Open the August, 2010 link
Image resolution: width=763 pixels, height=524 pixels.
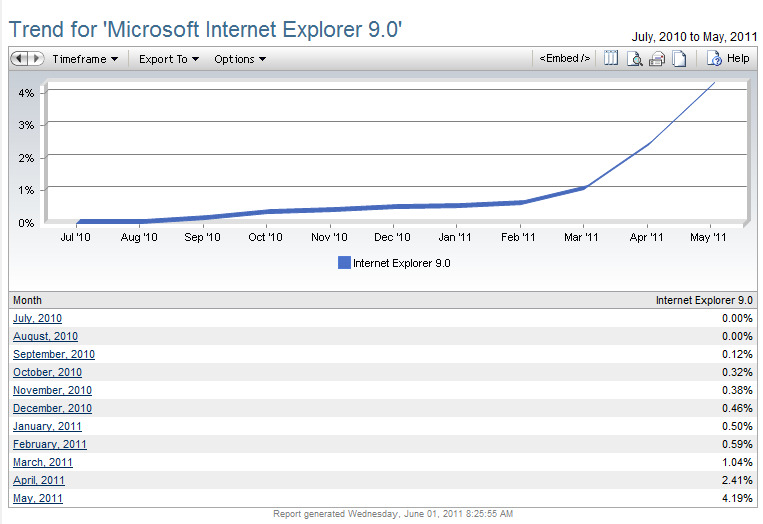tap(45, 336)
